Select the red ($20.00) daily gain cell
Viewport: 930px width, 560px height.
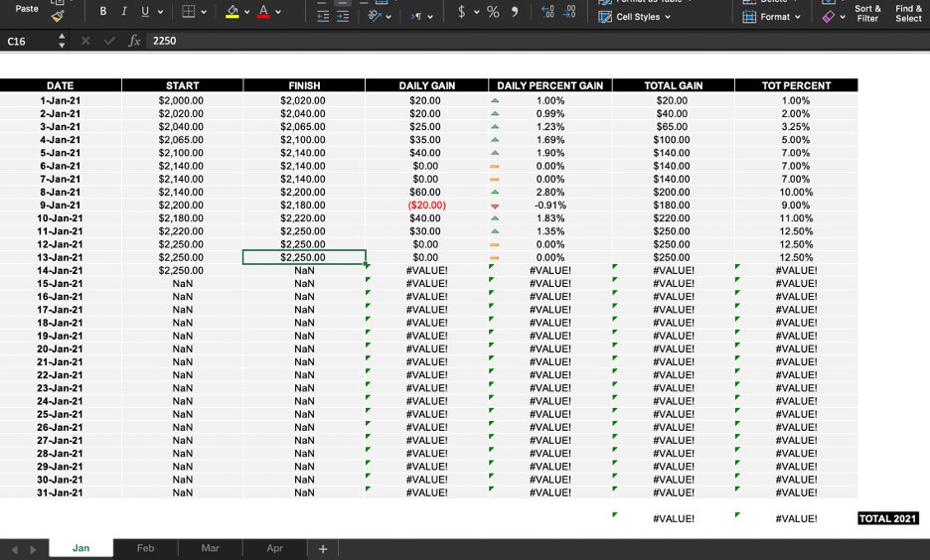pos(426,206)
